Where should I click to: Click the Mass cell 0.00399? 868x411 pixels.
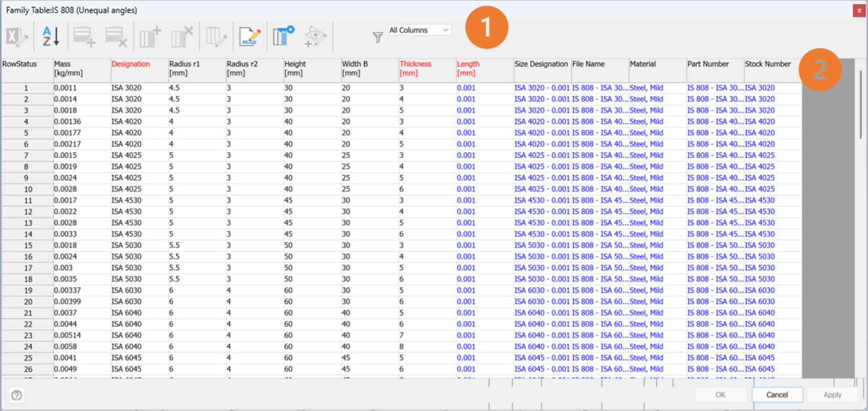[x=82, y=301]
